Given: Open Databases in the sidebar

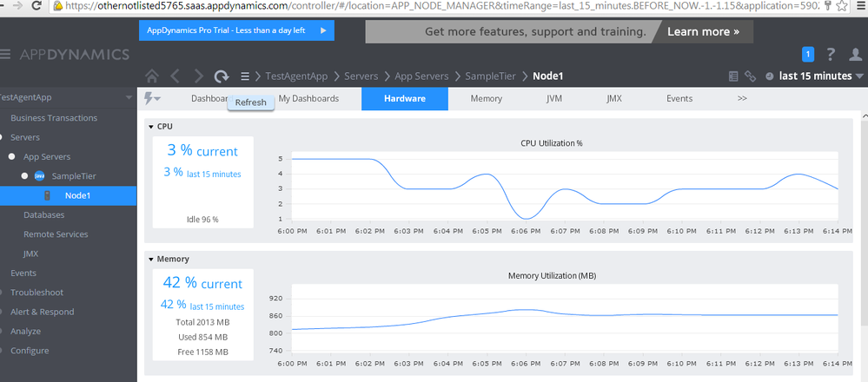Looking at the screenshot, I should coord(43,215).
